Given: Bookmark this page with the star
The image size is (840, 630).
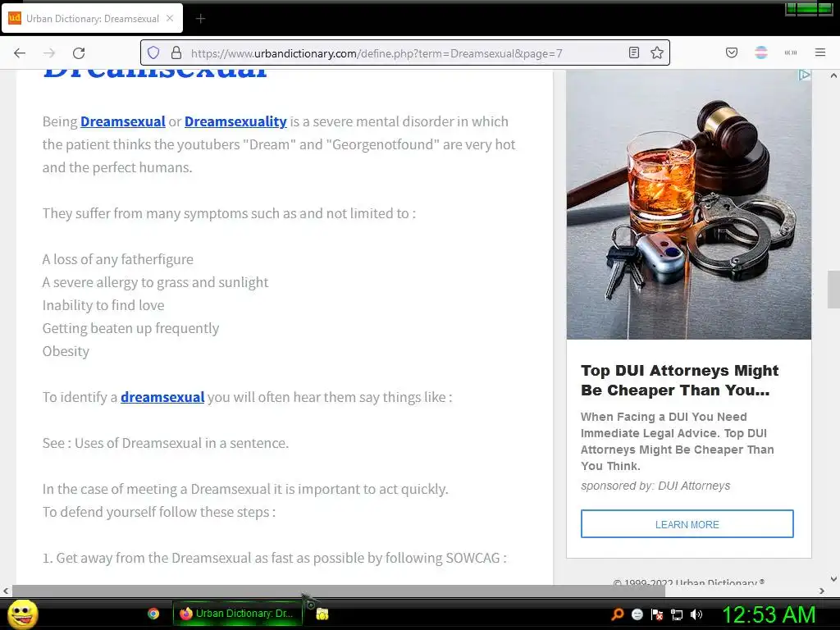Looking at the screenshot, I should point(657,52).
